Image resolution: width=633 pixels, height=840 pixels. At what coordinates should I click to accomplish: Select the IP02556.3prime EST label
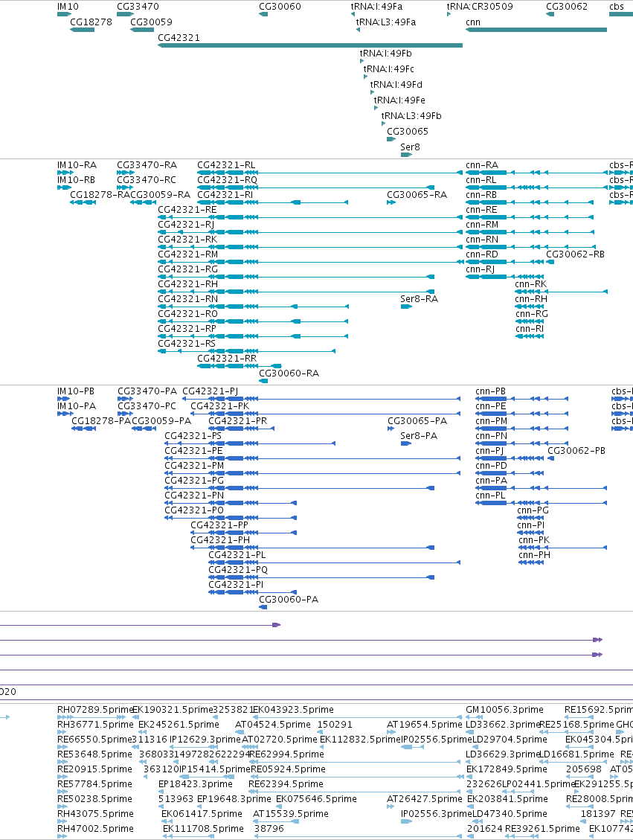[x=437, y=813]
